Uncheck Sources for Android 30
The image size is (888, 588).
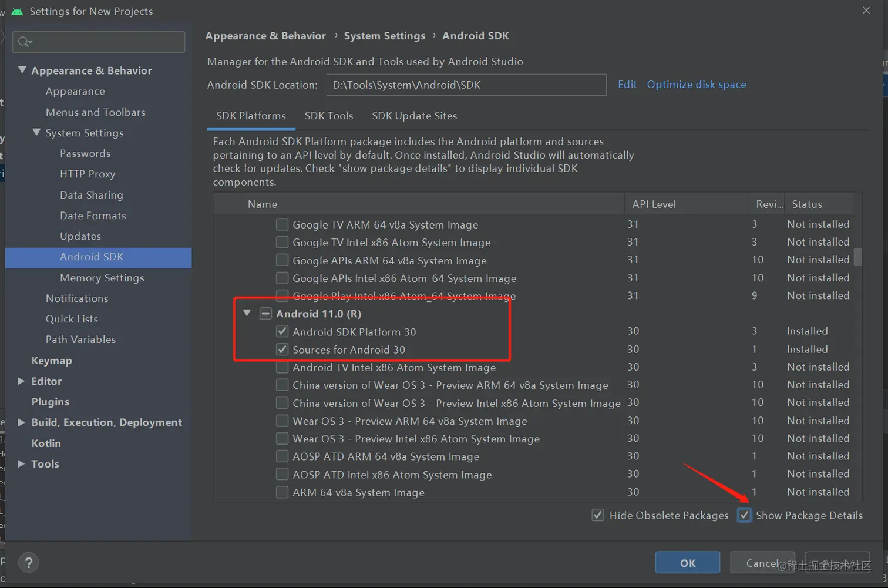[282, 350]
